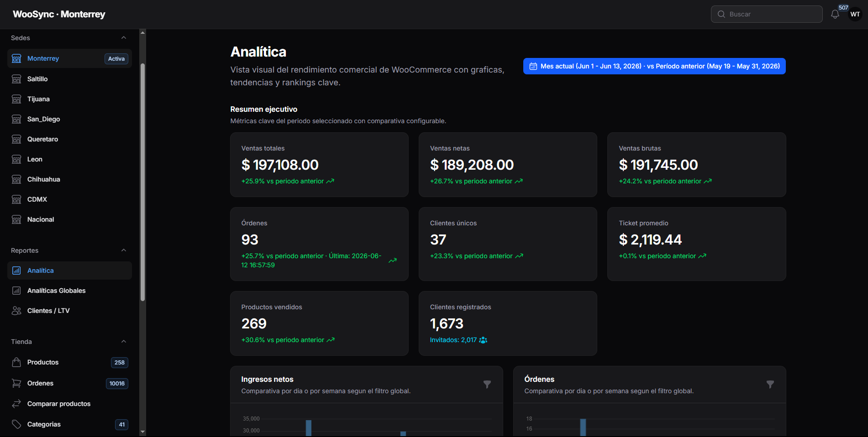The image size is (868, 437).
Task: Click the Comparar productos arrows icon
Action: pos(16,404)
